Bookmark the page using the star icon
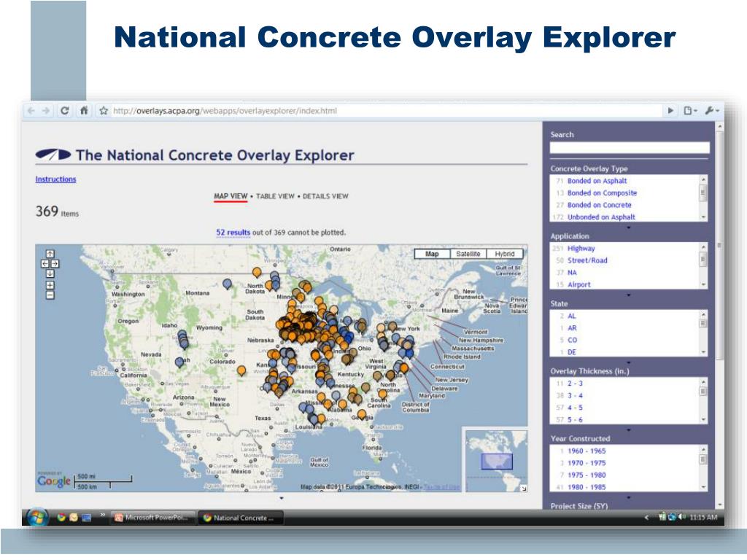747x560 pixels. coord(104,111)
